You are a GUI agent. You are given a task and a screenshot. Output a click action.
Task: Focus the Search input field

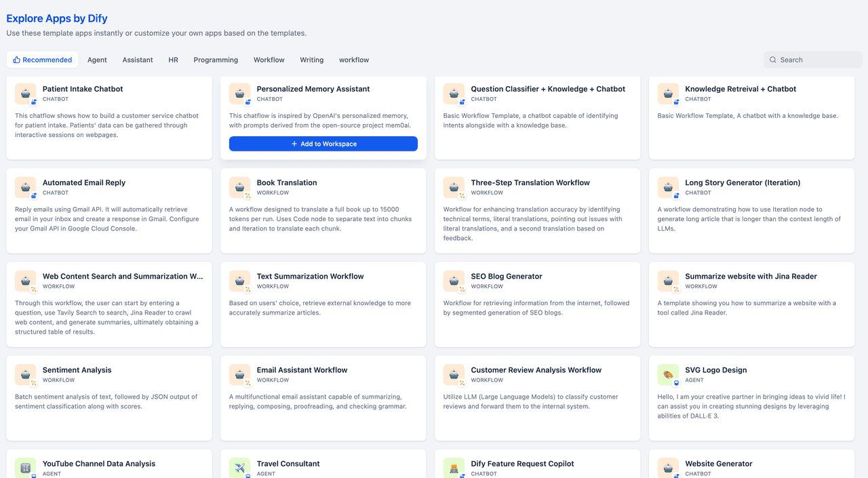[817, 60]
